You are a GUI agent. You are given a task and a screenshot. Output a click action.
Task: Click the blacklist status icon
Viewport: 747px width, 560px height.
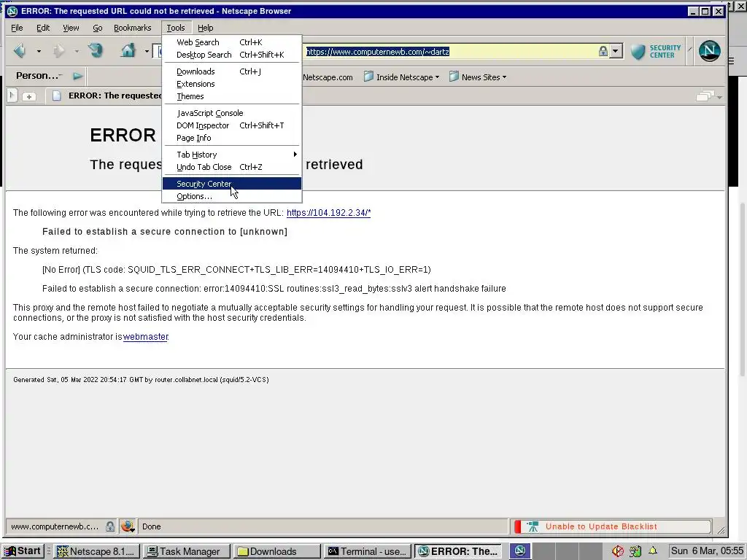[x=533, y=526]
